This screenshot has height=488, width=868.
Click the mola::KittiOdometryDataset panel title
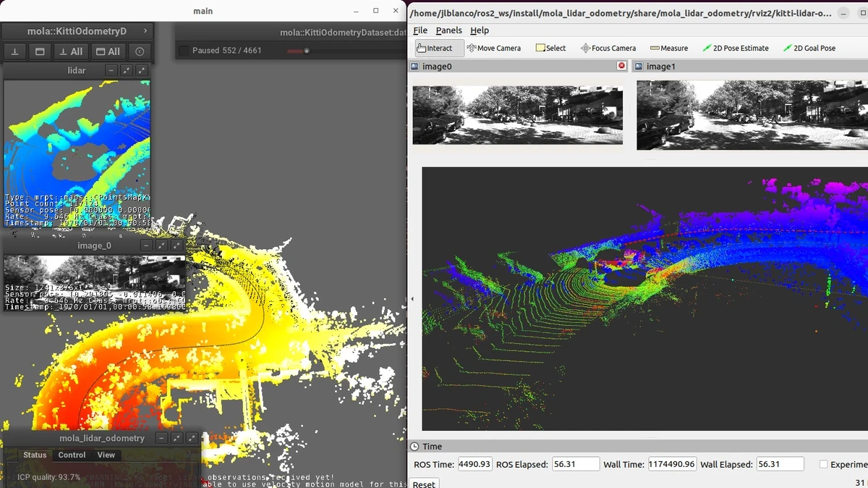pos(343,33)
